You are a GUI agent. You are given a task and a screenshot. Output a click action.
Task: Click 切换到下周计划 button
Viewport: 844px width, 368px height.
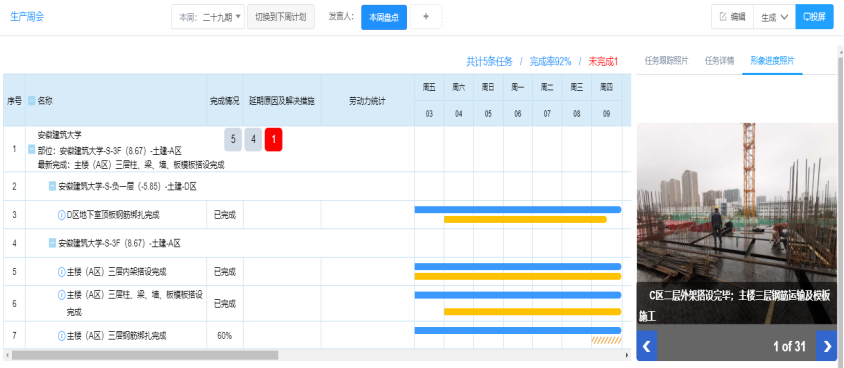pos(281,17)
